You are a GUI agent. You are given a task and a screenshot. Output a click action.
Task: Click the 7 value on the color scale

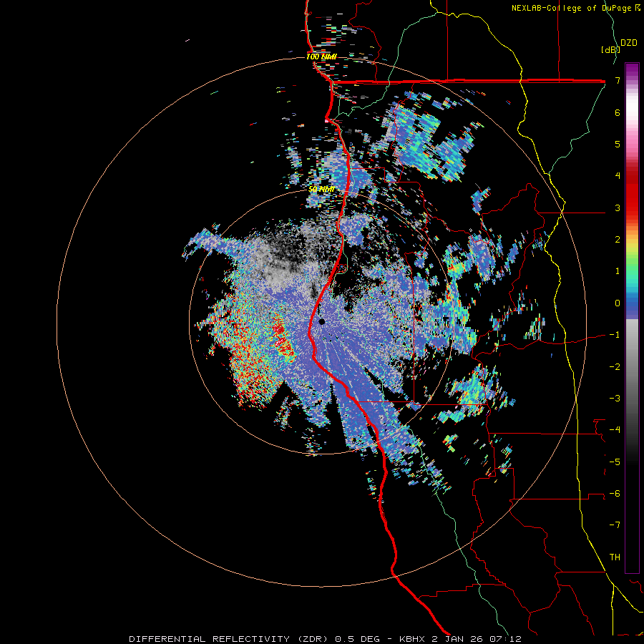pos(618,80)
